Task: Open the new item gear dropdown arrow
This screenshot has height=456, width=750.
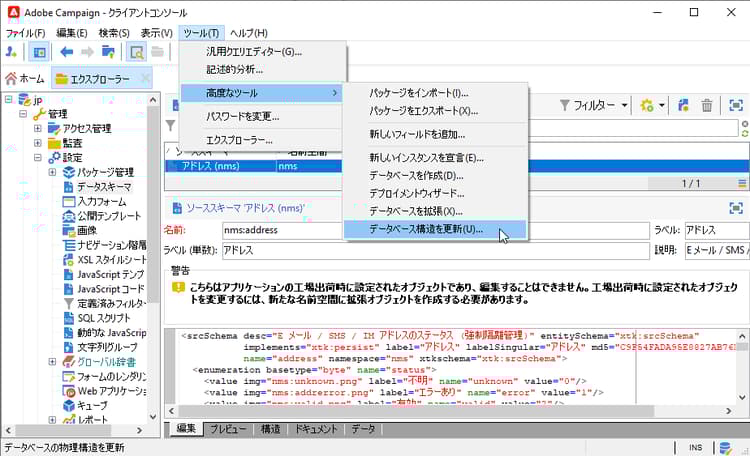Action: tap(662, 105)
